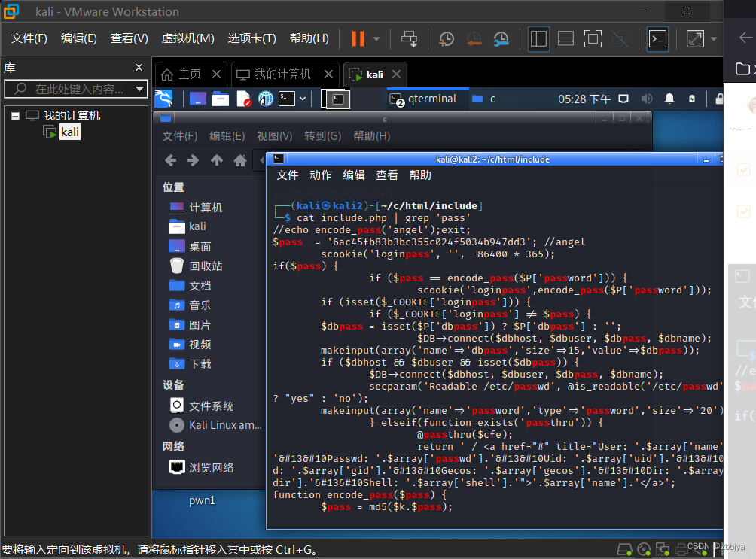The width and height of the screenshot is (756, 559).
Task: Open the Kali dragon applications menu
Action: click(x=164, y=99)
